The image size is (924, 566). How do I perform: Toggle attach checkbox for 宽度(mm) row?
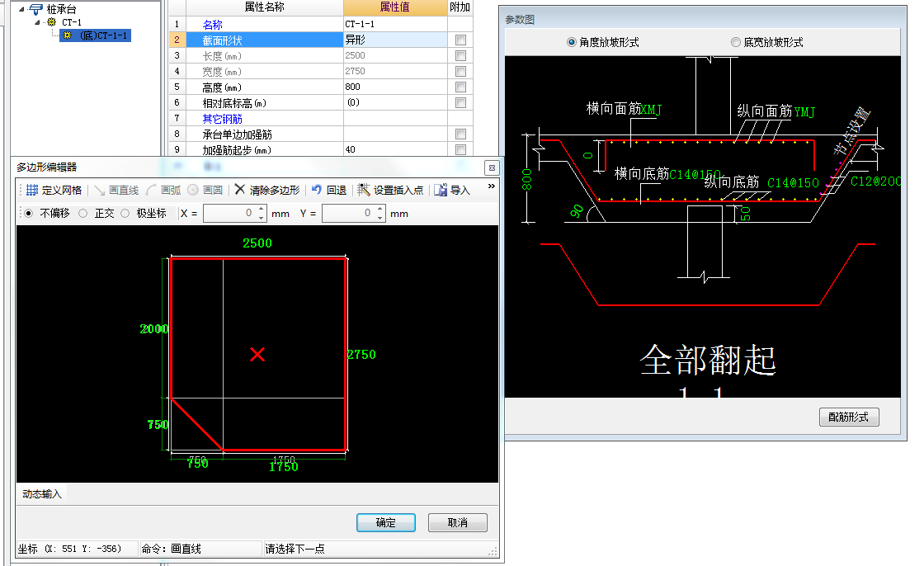tap(461, 71)
